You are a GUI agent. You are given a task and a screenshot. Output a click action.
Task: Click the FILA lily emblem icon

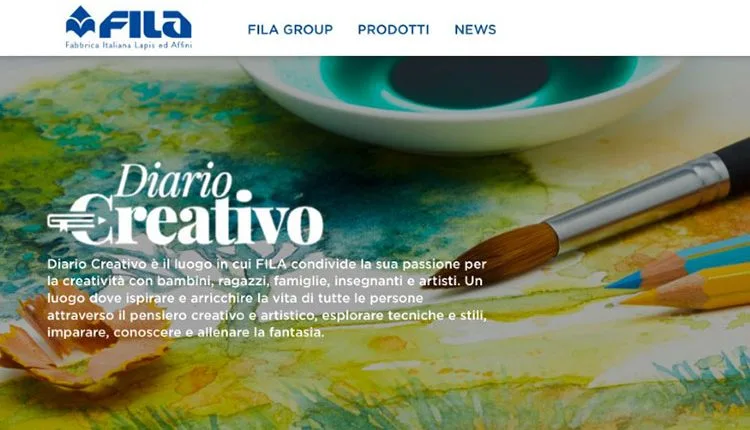[80, 22]
